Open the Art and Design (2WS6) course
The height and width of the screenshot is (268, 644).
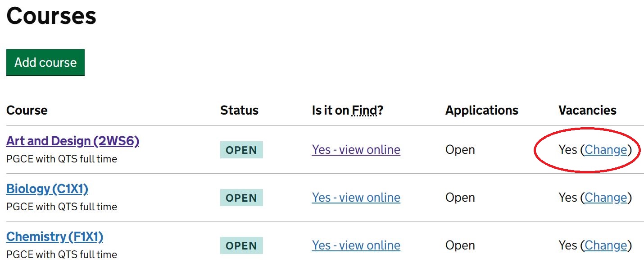click(x=73, y=141)
